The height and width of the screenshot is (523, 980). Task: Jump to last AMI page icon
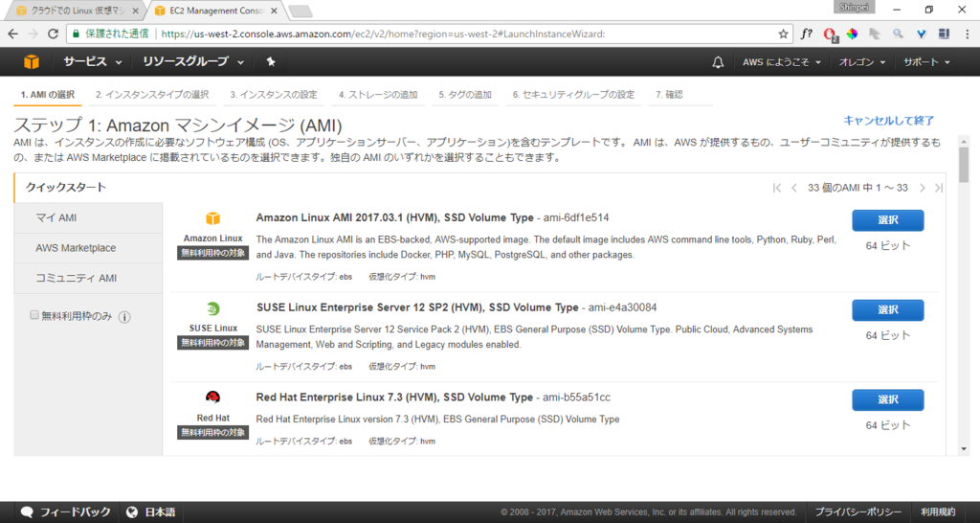[938, 188]
